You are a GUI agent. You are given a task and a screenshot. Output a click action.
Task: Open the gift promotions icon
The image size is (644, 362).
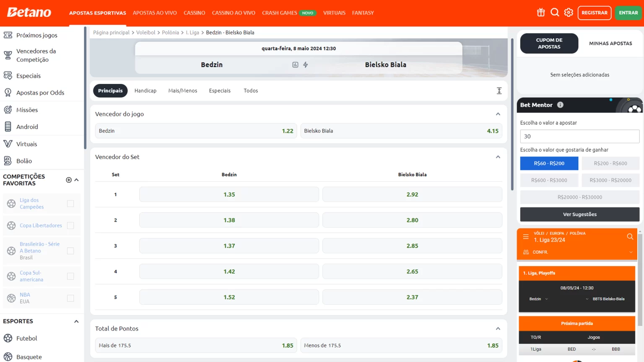pyautogui.click(x=541, y=13)
